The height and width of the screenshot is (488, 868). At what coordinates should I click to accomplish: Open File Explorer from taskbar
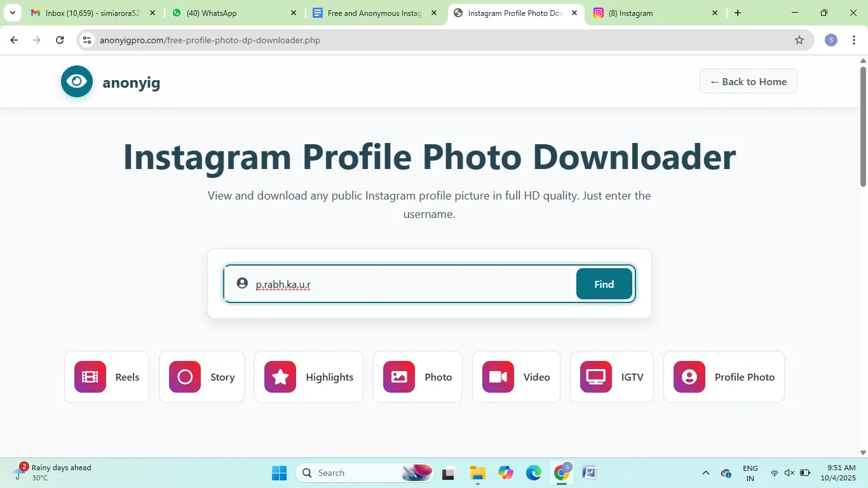477,473
